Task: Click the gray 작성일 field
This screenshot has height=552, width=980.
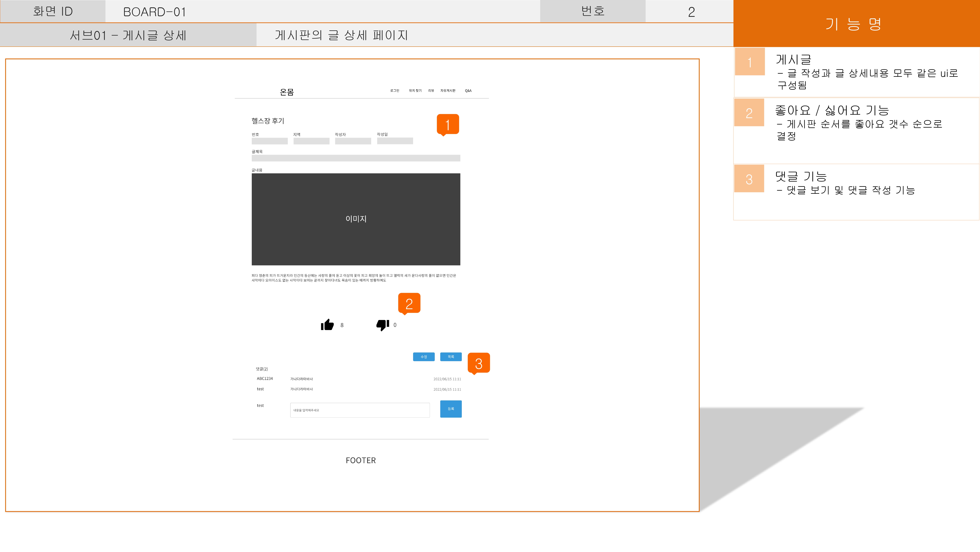Action: coord(395,141)
